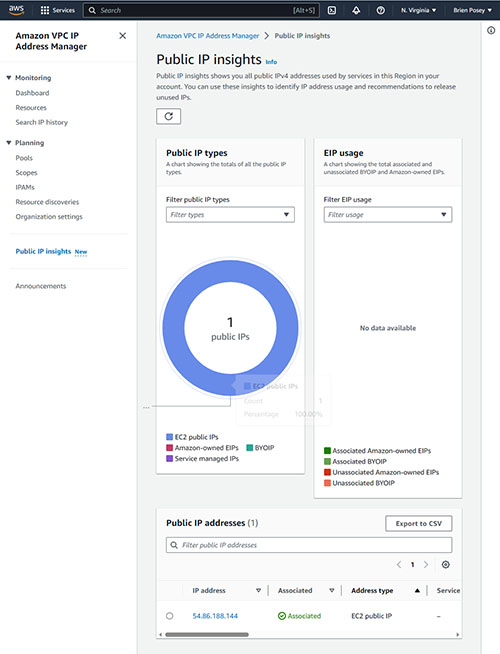Close the IP Address Manager sidebar

click(x=123, y=36)
